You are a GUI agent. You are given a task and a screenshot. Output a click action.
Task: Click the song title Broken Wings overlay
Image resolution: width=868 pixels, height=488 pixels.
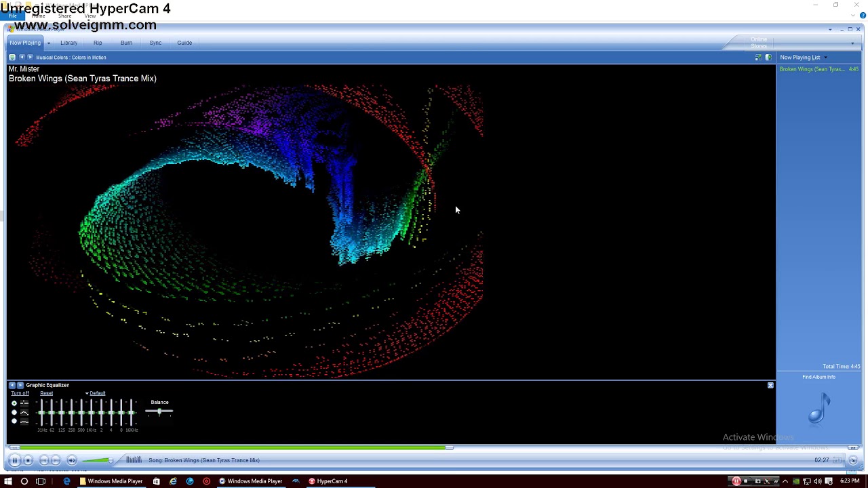(83, 79)
